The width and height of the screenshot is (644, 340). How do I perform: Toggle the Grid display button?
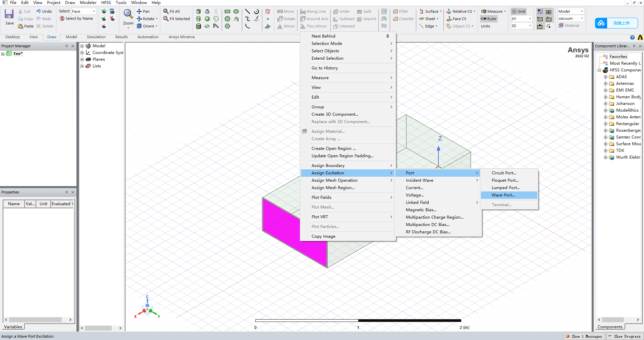tap(519, 11)
